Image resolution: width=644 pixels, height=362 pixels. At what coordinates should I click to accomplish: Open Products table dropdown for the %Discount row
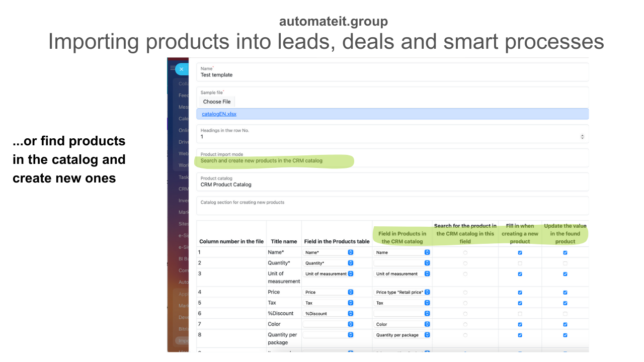(329, 313)
